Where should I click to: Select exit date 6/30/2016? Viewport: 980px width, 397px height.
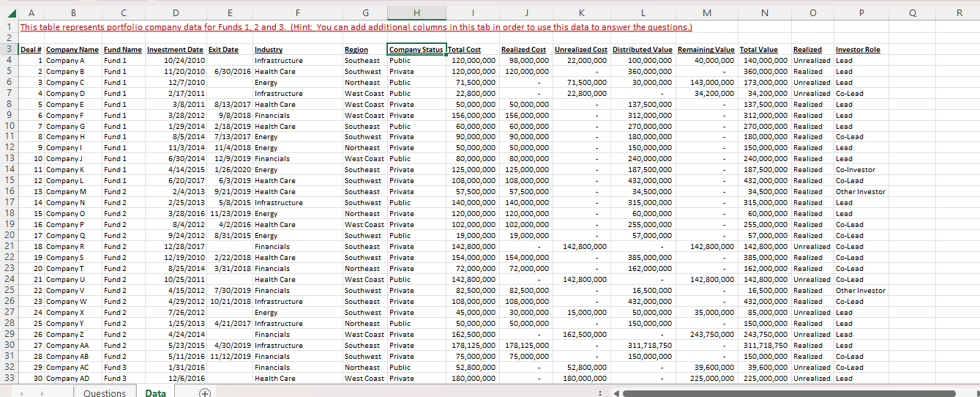pos(229,71)
